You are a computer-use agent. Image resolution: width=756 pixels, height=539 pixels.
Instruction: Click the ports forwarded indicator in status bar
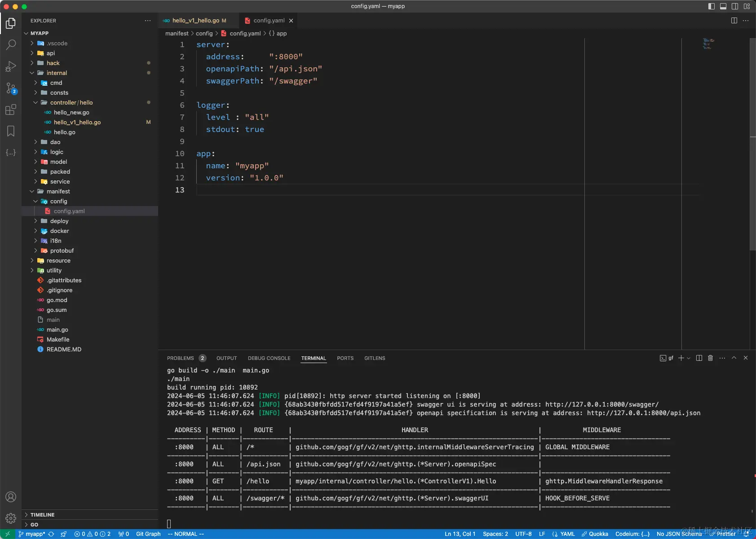[124, 534]
